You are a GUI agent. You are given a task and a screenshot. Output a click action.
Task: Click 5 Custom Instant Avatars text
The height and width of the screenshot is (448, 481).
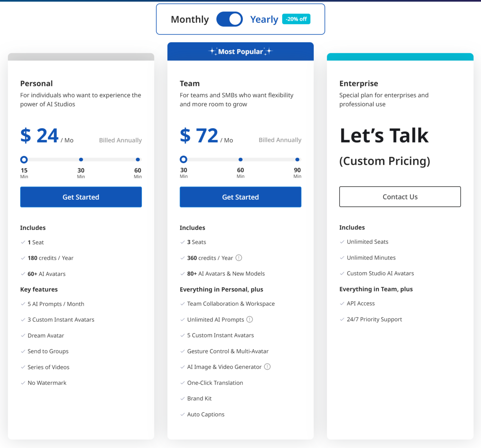click(221, 335)
